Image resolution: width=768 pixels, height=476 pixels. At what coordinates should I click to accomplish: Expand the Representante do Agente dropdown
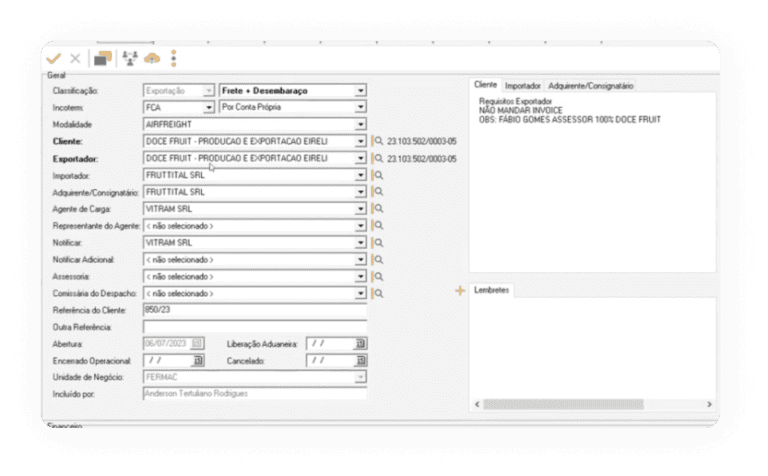(x=360, y=226)
